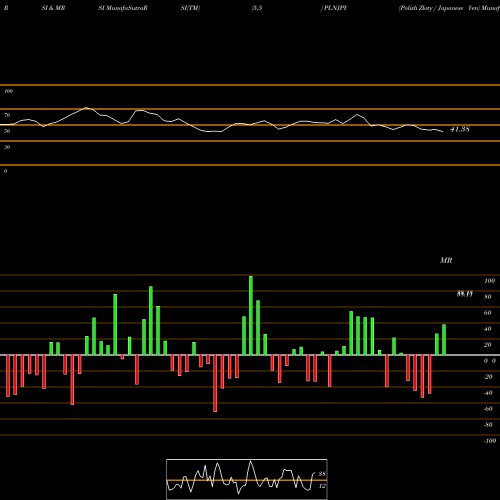
Task: Click the '(5,5' parameter text in header
Action: (257, 8)
